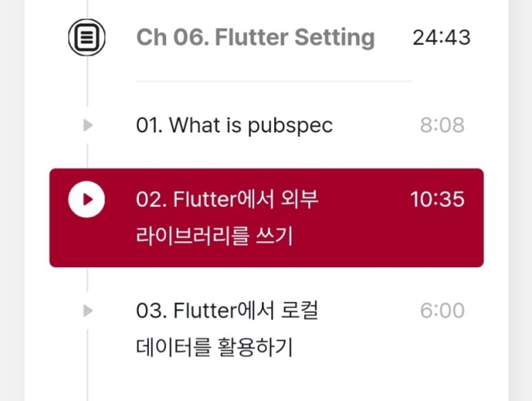The height and width of the screenshot is (401, 532).
Task: Click the 10:35 duration on the red row
Action: click(x=437, y=199)
